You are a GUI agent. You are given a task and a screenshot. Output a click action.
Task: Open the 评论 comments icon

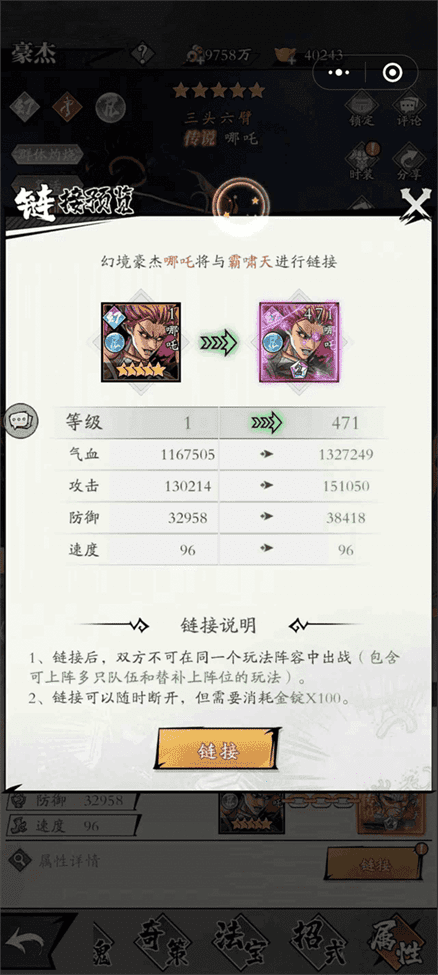(x=409, y=107)
